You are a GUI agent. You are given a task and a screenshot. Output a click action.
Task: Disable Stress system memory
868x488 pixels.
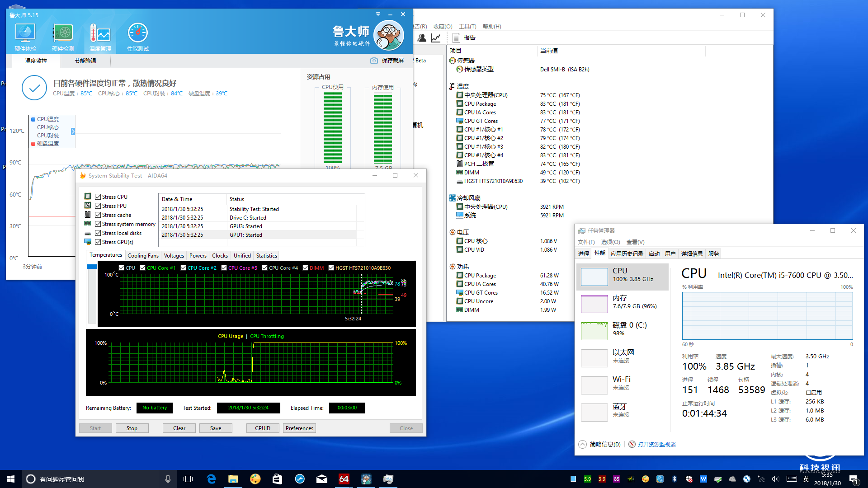98,224
